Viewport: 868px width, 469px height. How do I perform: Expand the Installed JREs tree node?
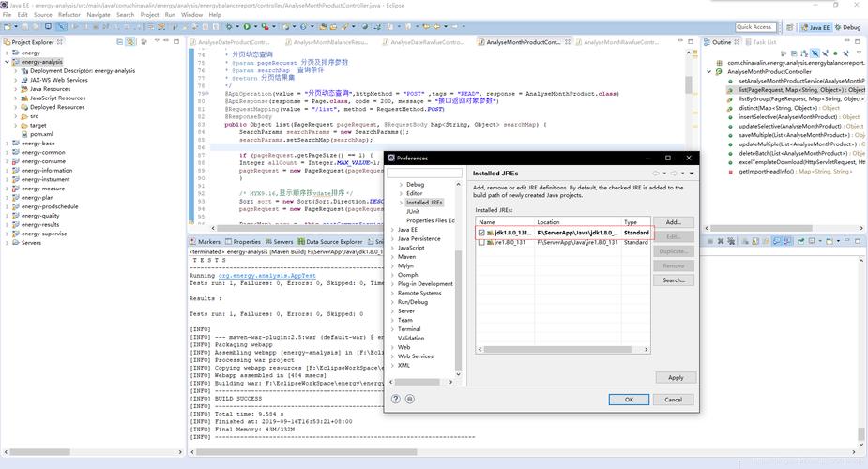click(x=402, y=203)
